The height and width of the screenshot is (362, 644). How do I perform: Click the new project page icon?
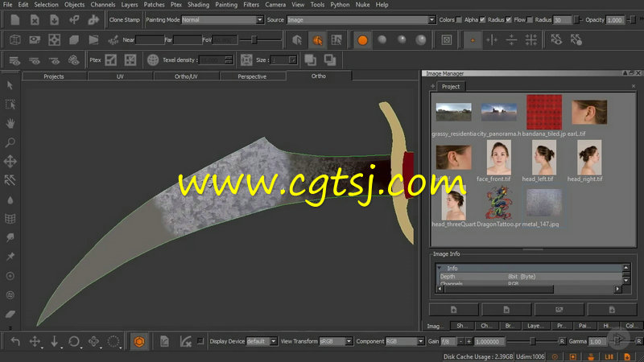point(15,19)
